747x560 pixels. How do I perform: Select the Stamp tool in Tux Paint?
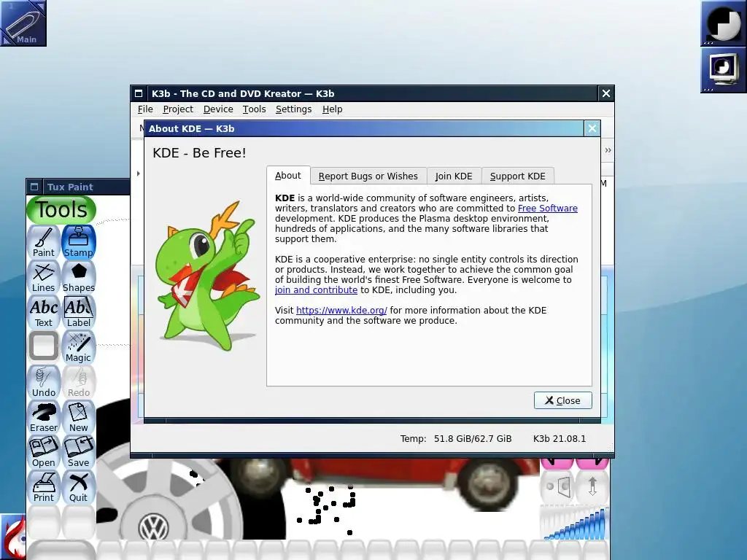pos(79,242)
